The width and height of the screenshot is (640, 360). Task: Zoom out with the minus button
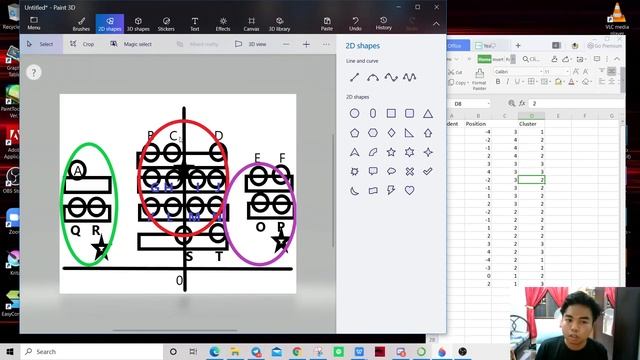[286, 44]
